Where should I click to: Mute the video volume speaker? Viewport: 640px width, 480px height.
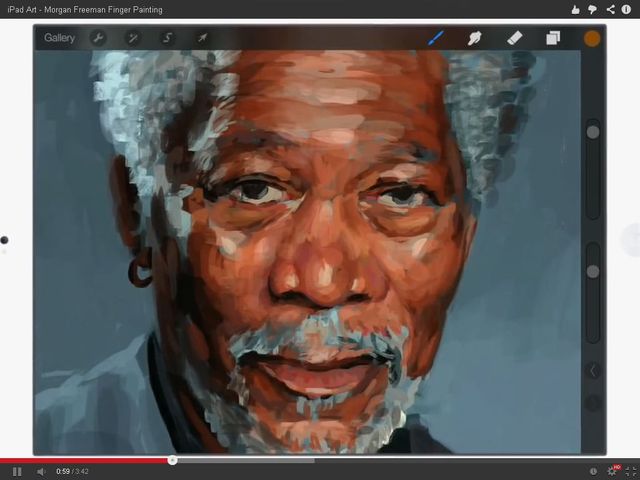pyautogui.click(x=41, y=472)
